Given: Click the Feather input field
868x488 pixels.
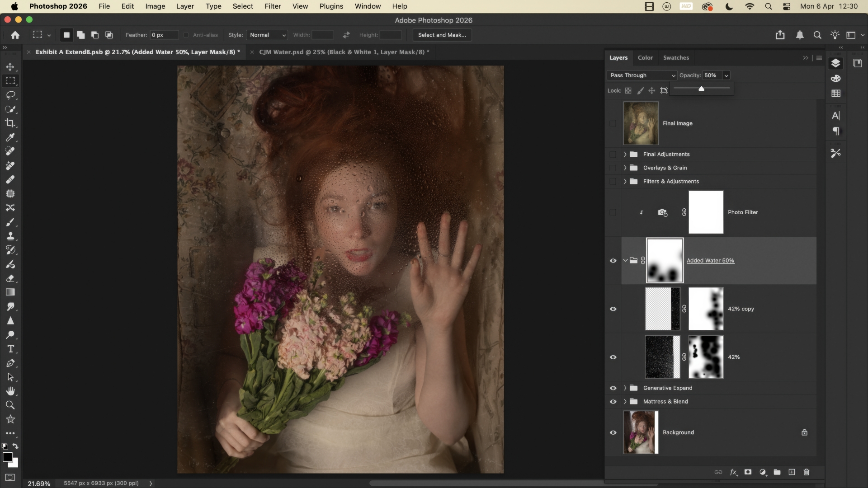Looking at the screenshot, I should click(x=164, y=35).
